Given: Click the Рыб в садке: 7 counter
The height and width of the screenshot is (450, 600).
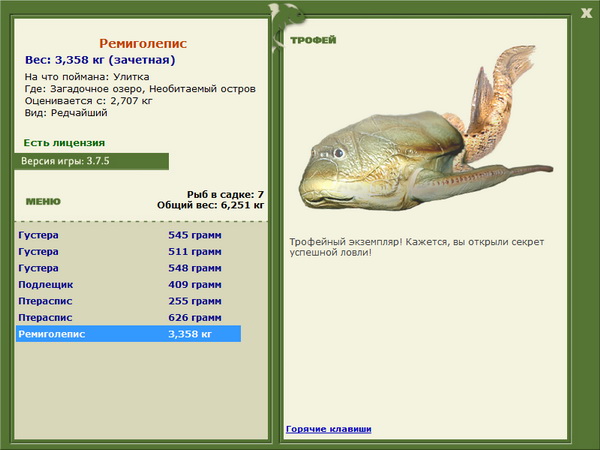Looking at the screenshot, I should point(225,194).
